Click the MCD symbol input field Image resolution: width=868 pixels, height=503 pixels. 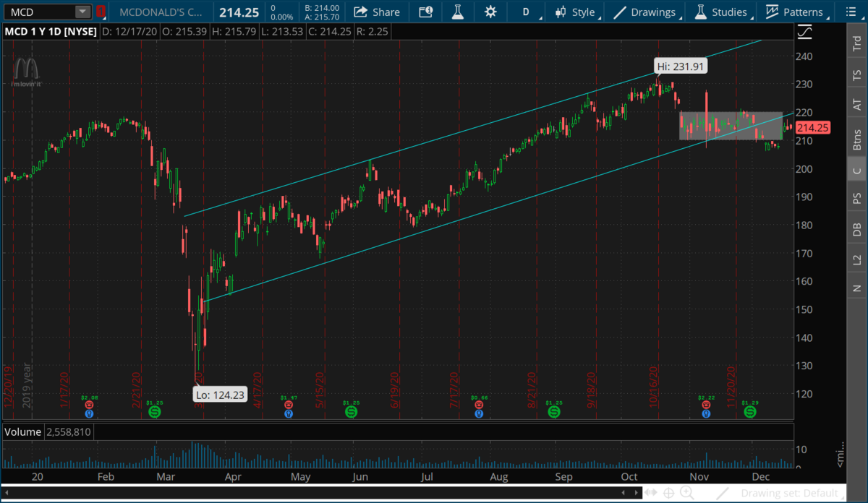41,12
